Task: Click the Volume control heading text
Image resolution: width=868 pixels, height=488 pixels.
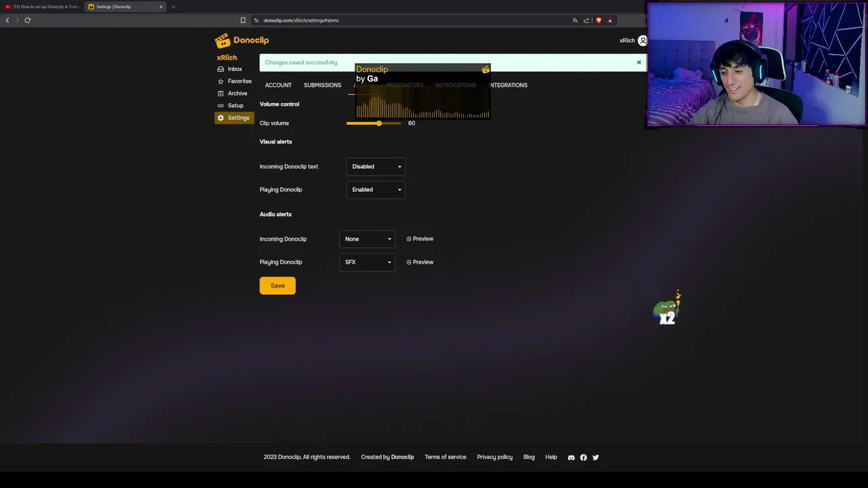Action: 279,104
